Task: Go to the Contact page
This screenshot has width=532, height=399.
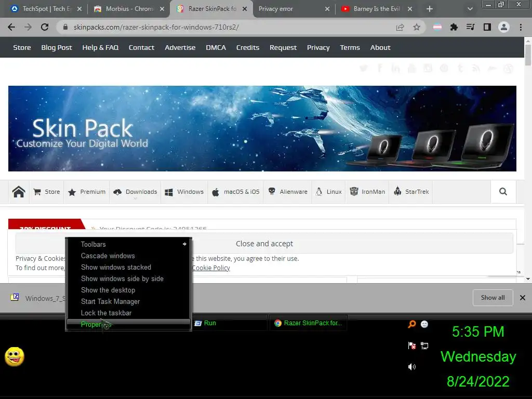Action: 141,47
